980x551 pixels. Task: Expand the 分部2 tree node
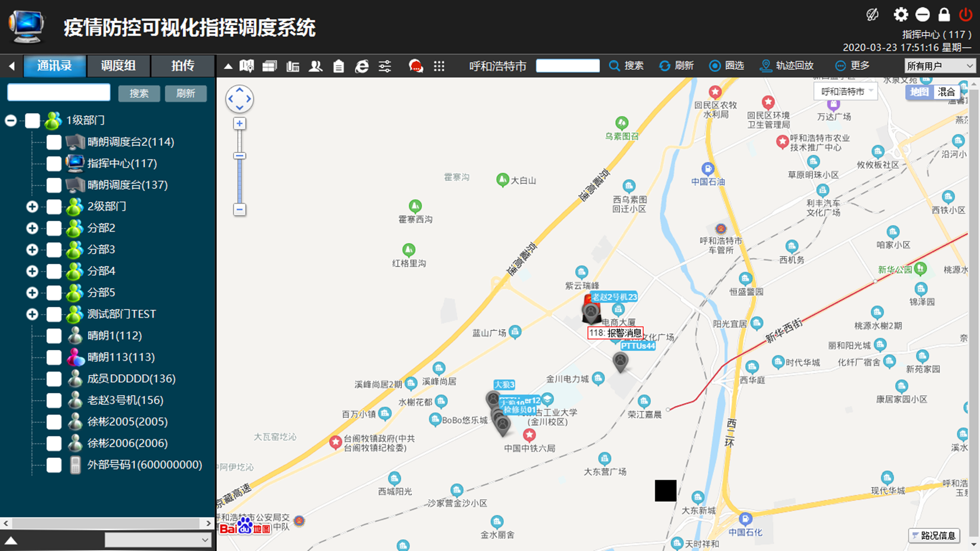tap(32, 228)
